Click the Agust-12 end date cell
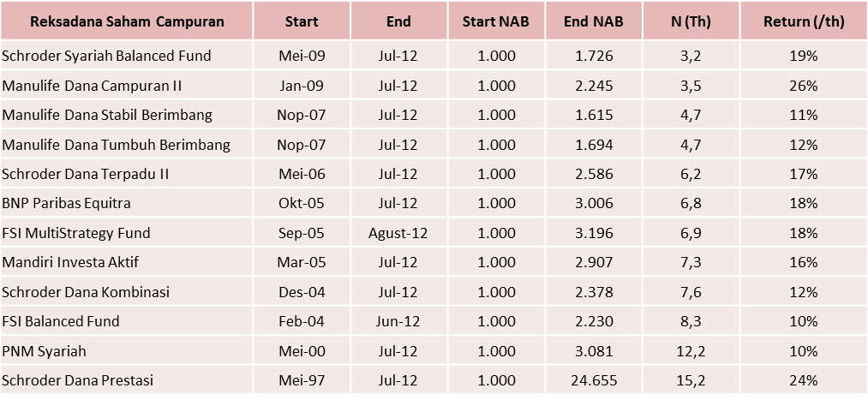868x400 pixels. [x=398, y=233]
